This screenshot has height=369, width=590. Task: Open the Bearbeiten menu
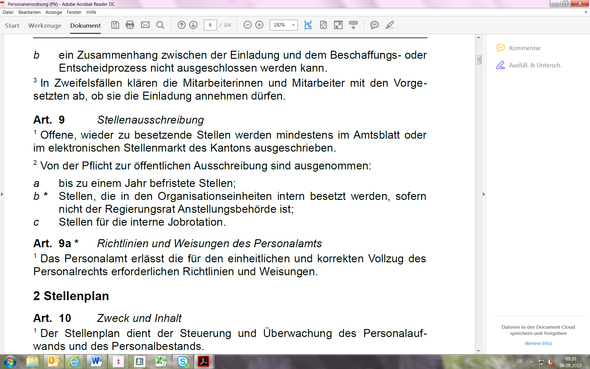pyautogui.click(x=29, y=12)
